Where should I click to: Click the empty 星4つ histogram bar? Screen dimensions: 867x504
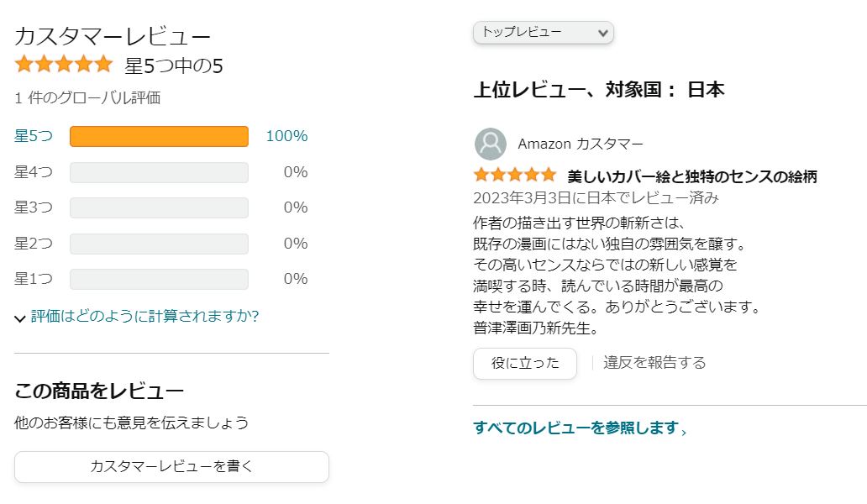coord(159,172)
